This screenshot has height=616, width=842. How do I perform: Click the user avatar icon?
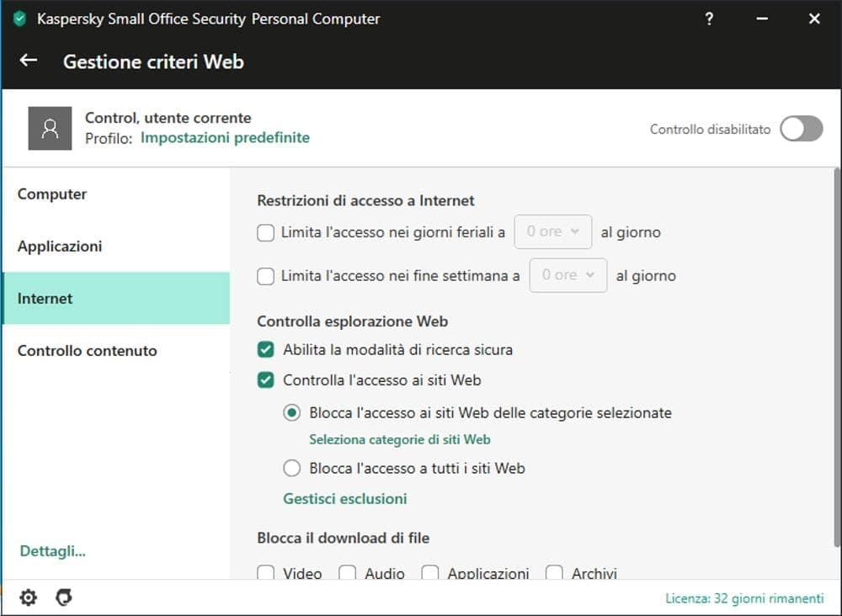pyautogui.click(x=50, y=128)
